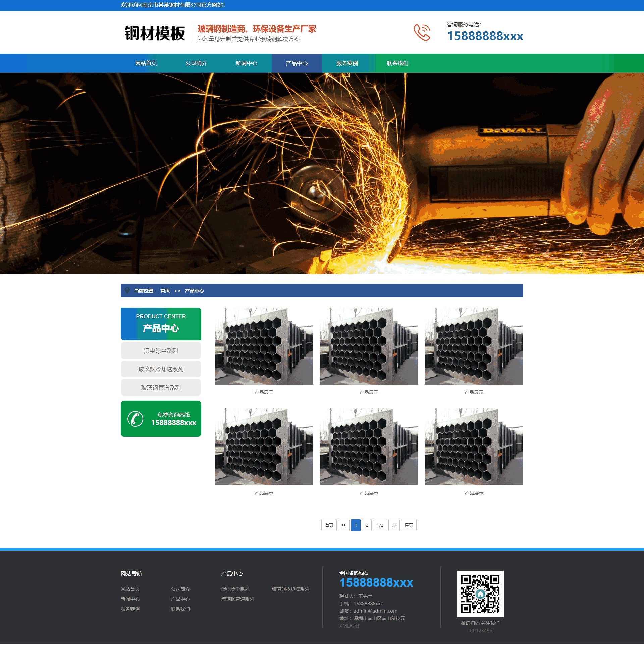This screenshot has height=650, width=644.
Task: Open the bottom-right product thumbnail
Action: [474, 446]
